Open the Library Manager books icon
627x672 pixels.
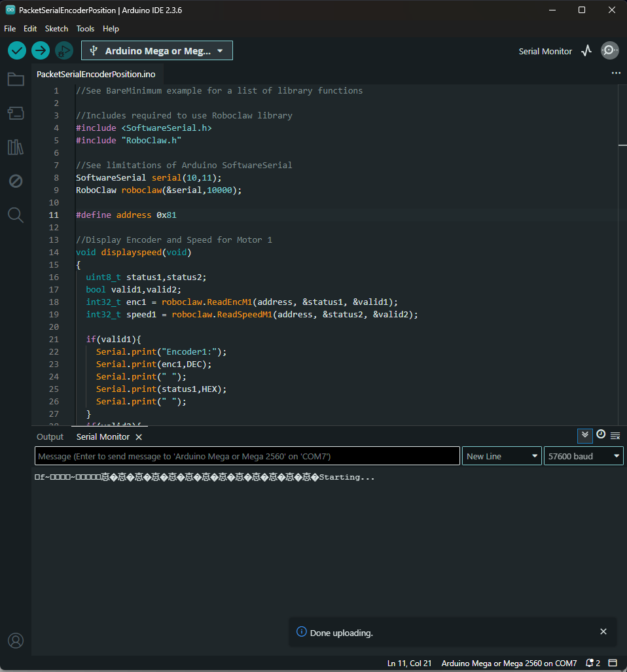click(16, 147)
